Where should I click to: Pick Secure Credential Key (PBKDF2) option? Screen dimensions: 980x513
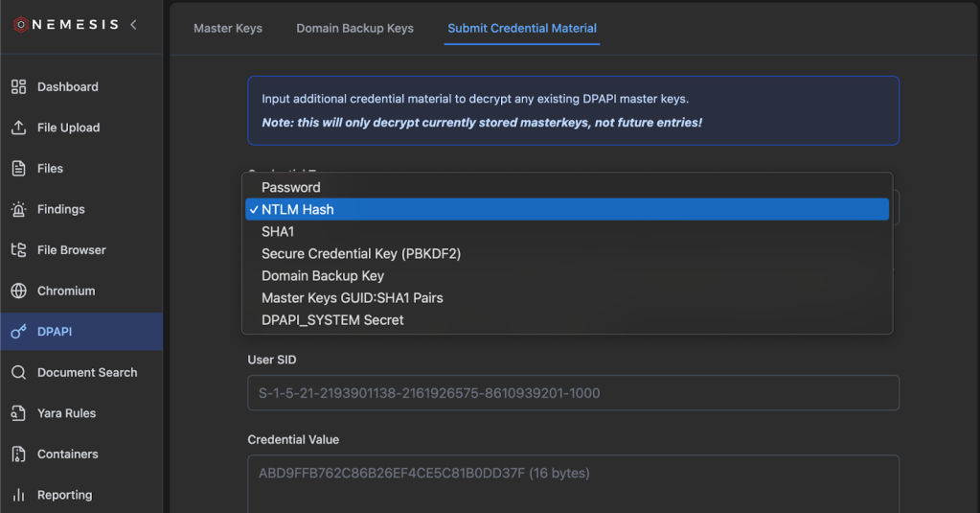point(360,253)
